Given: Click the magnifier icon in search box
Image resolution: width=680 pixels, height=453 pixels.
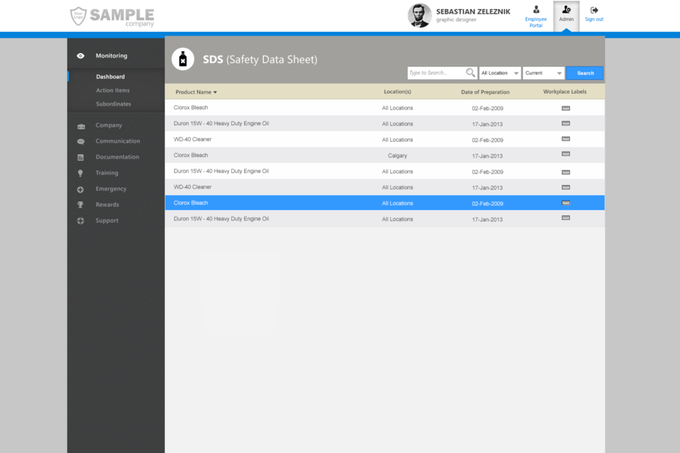Looking at the screenshot, I should pos(470,72).
